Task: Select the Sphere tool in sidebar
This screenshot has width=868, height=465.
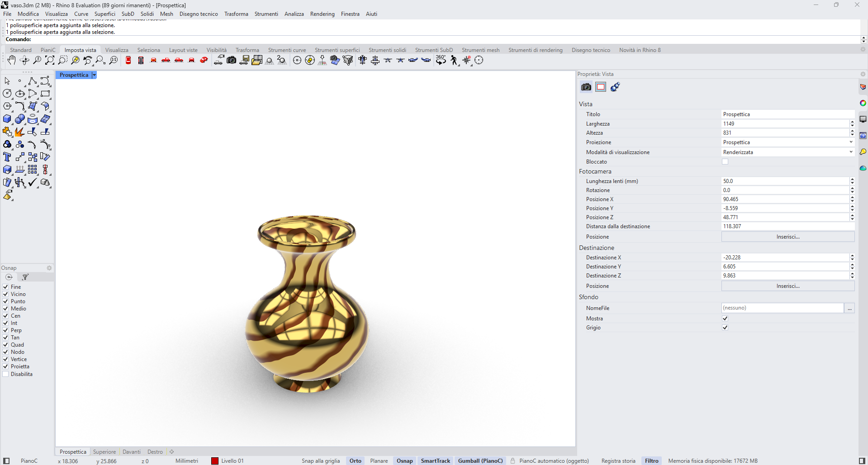Action: click(x=20, y=119)
